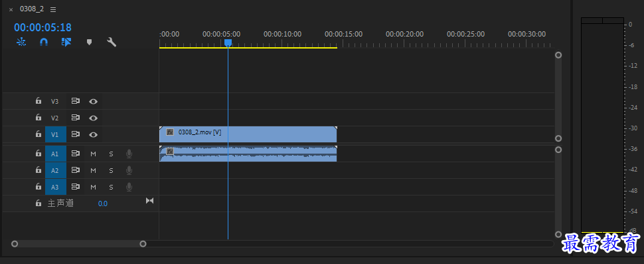Click right handle of horizontal zoom scrollbar
Image resolution: width=644 pixels, height=264 pixels.
pyautogui.click(x=143, y=244)
